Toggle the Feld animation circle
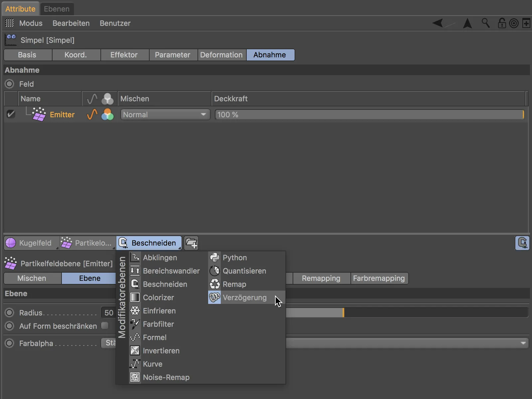 tap(10, 84)
